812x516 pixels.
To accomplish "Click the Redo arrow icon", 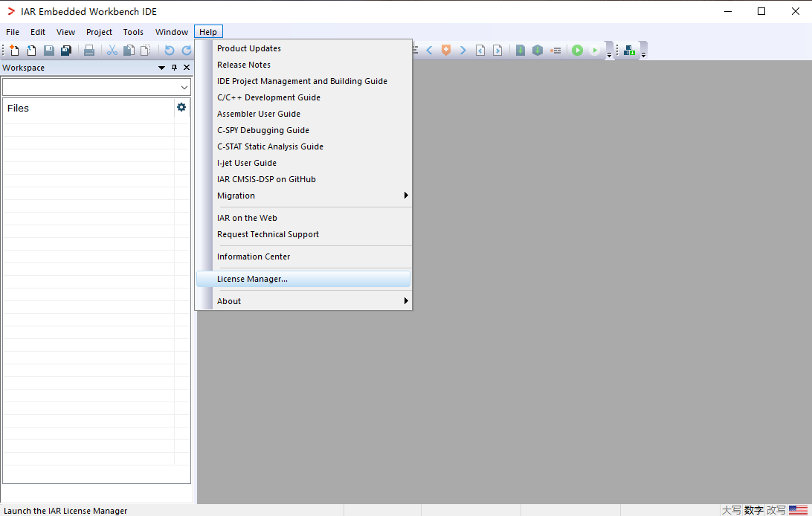I will (x=187, y=51).
